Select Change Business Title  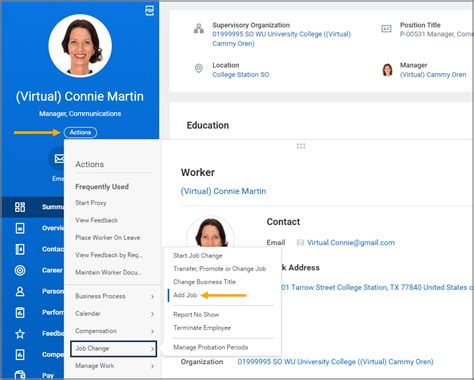pyautogui.click(x=204, y=282)
